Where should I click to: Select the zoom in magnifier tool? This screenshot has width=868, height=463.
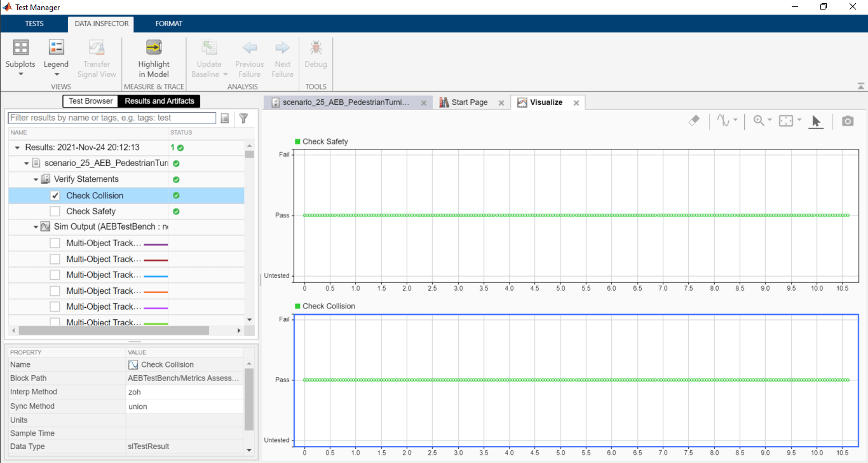click(x=758, y=121)
